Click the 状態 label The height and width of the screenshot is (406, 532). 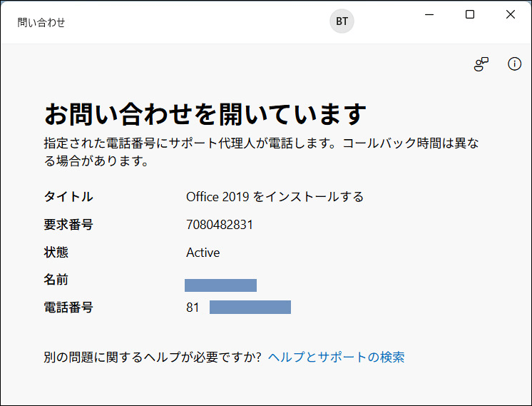[56, 253]
